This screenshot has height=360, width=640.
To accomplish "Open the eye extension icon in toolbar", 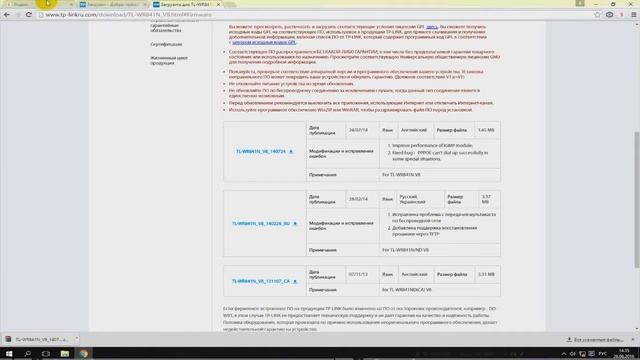I will pyautogui.click(x=609, y=15).
